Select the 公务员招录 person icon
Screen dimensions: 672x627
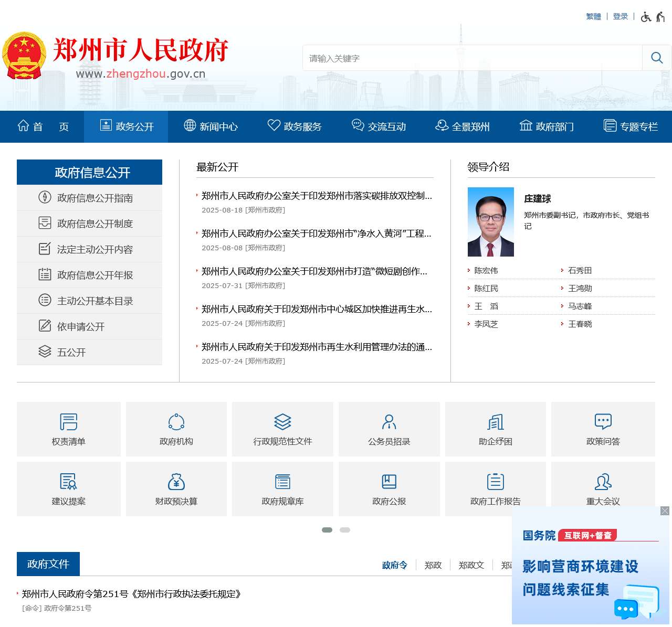(388, 421)
